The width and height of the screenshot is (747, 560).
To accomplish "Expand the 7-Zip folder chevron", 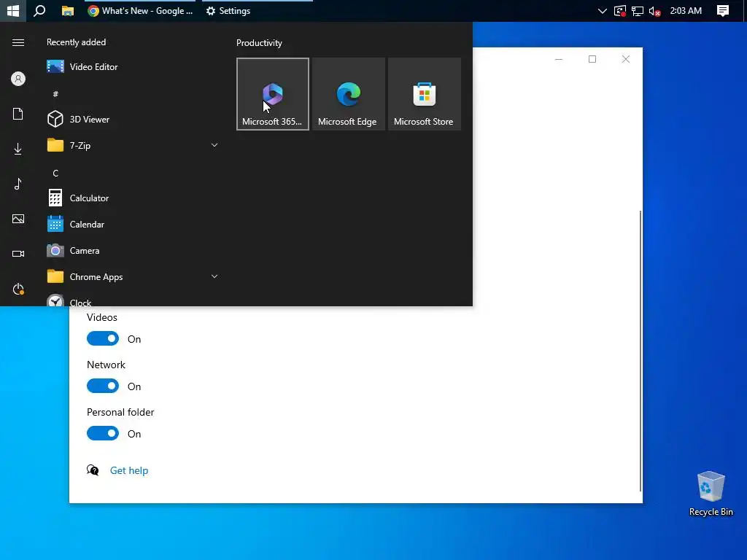I will point(214,145).
